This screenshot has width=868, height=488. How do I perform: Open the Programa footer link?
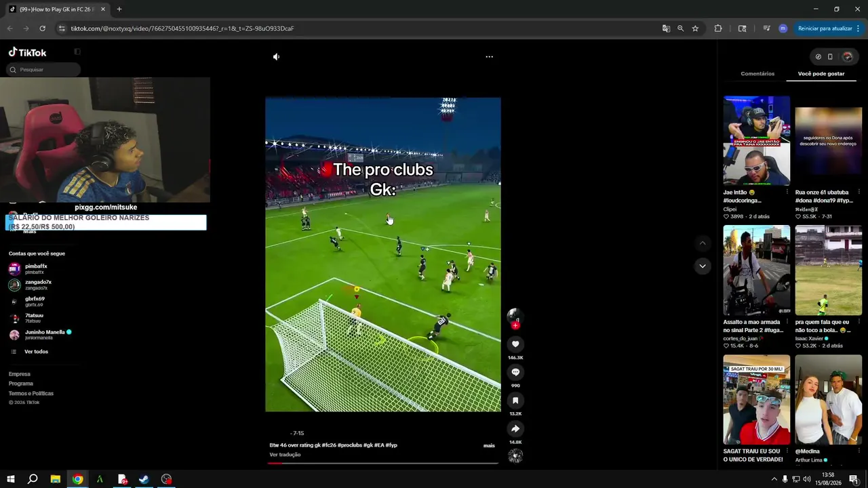click(x=21, y=384)
